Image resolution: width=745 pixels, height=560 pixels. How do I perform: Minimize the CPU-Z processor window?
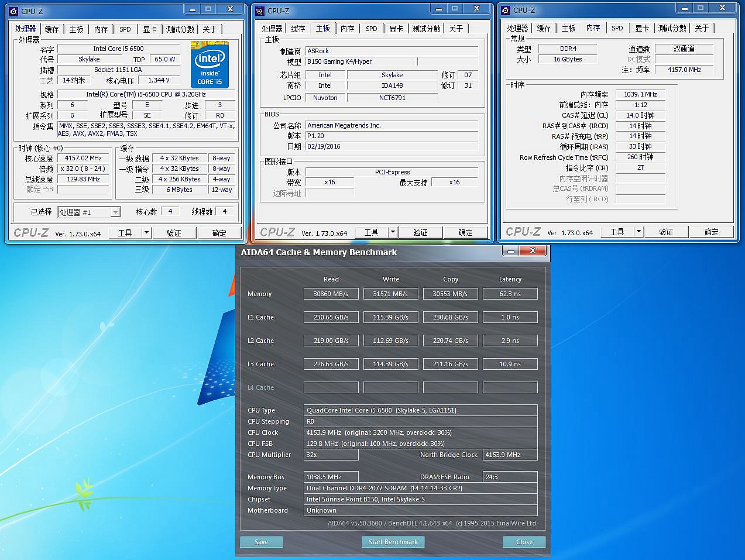[x=192, y=9]
